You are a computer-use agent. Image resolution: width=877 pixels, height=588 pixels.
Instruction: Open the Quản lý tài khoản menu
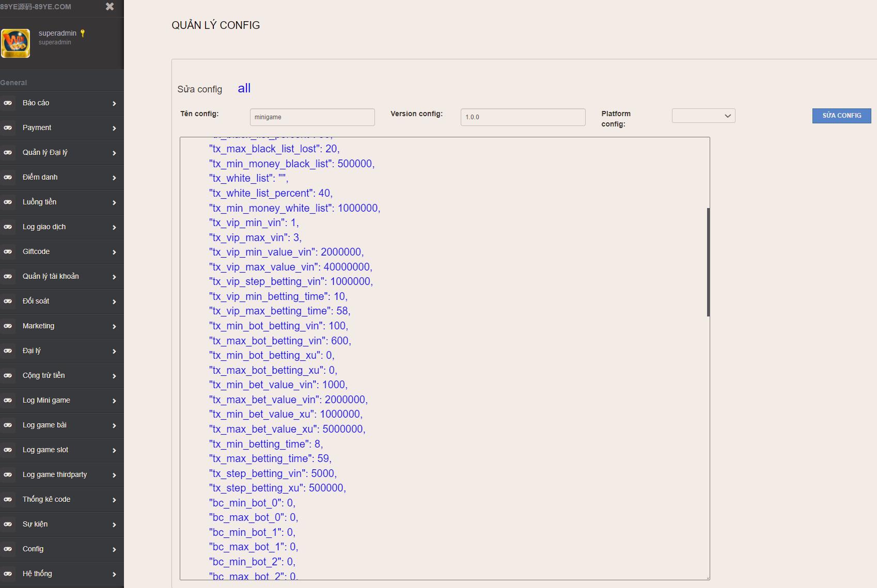click(51, 276)
